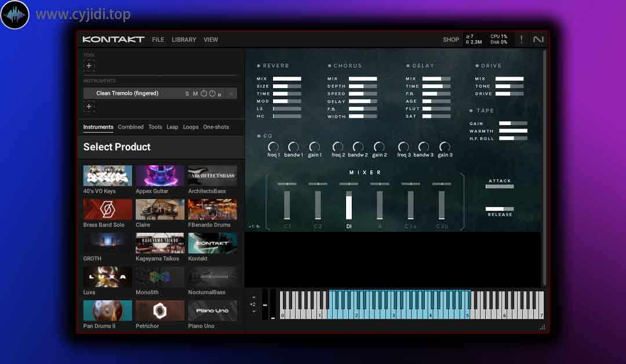
Task: Toggle the REVERB effect power dot
Action: pyautogui.click(x=259, y=65)
